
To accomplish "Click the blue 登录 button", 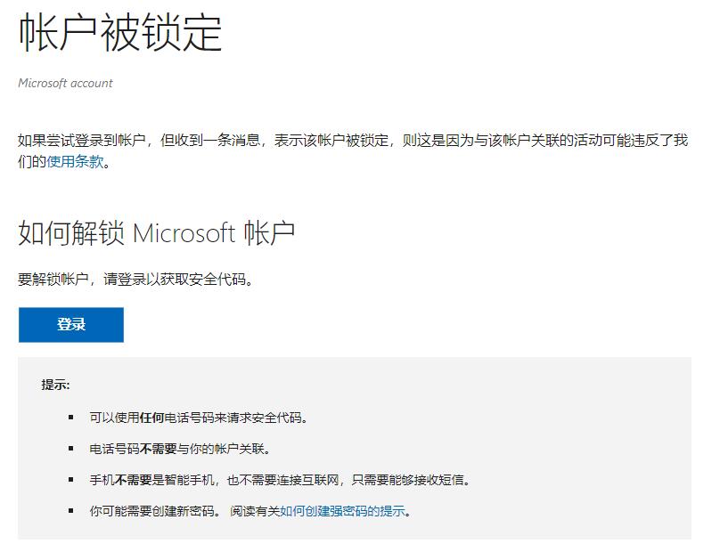I will [71, 325].
